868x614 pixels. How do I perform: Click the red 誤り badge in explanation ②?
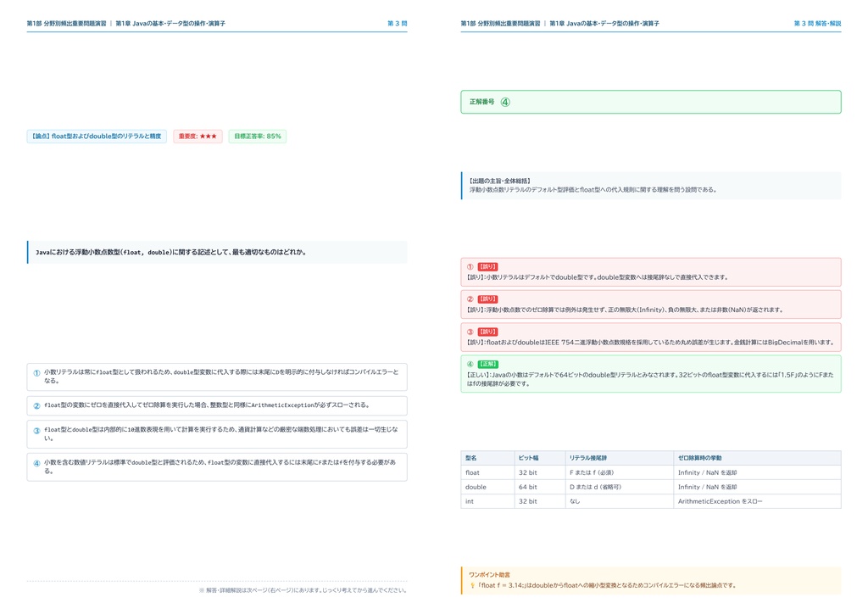[x=487, y=299]
